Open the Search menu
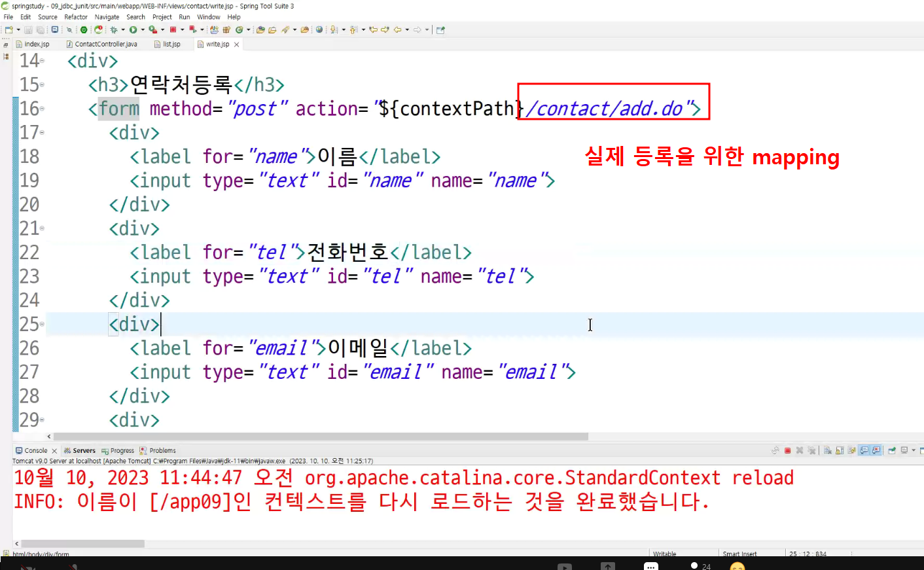The height and width of the screenshot is (570, 924). pos(135,17)
